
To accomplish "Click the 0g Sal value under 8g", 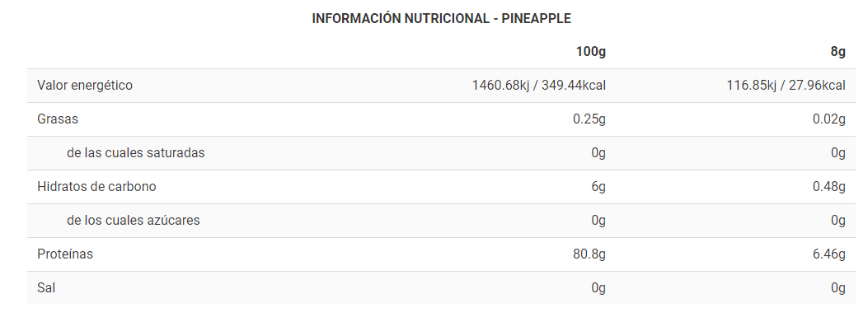I will click(838, 287).
